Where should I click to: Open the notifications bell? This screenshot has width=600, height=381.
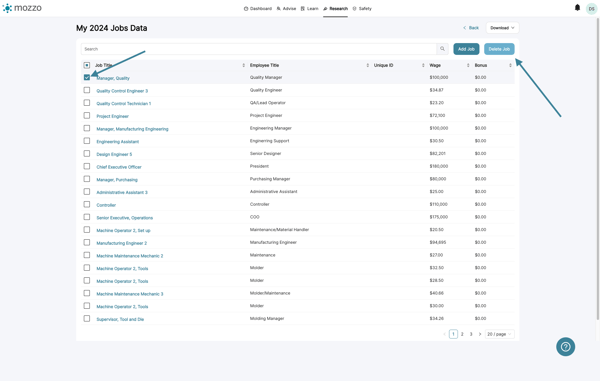(577, 8)
